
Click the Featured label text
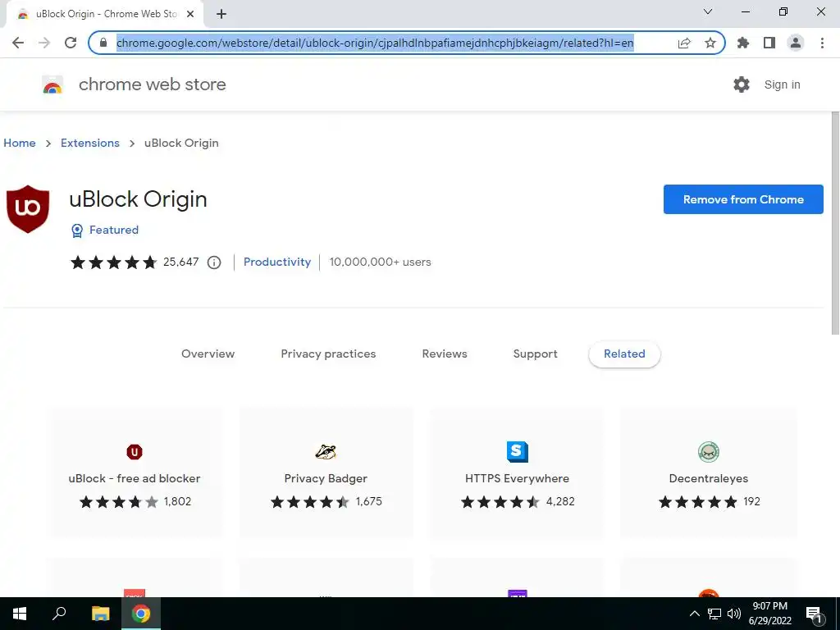114,230
